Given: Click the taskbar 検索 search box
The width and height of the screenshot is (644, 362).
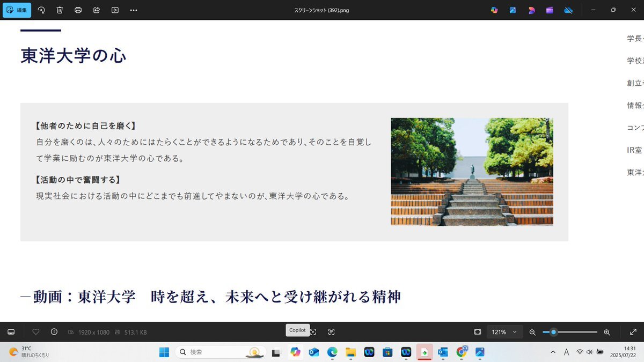Looking at the screenshot, I should [221, 352].
